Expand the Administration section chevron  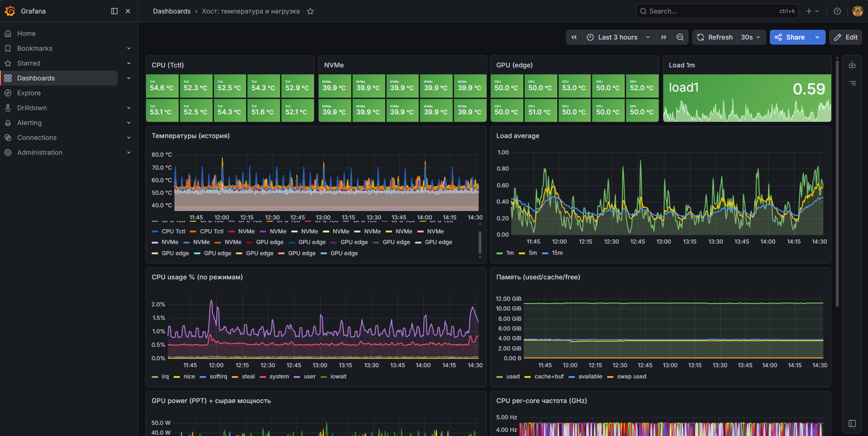click(129, 152)
